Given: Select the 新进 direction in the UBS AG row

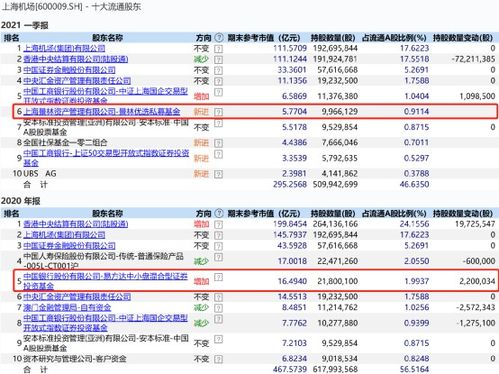Looking at the screenshot, I should 201,174.
